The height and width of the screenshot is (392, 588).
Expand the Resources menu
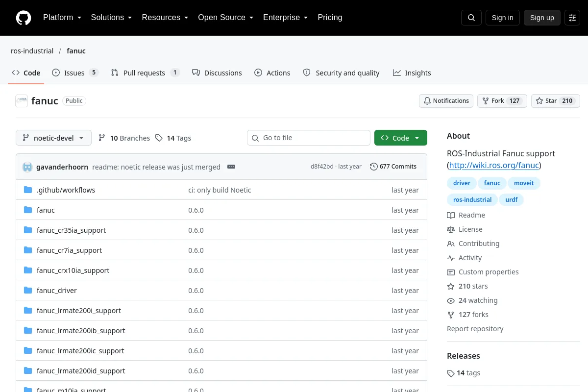click(x=165, y=18)
